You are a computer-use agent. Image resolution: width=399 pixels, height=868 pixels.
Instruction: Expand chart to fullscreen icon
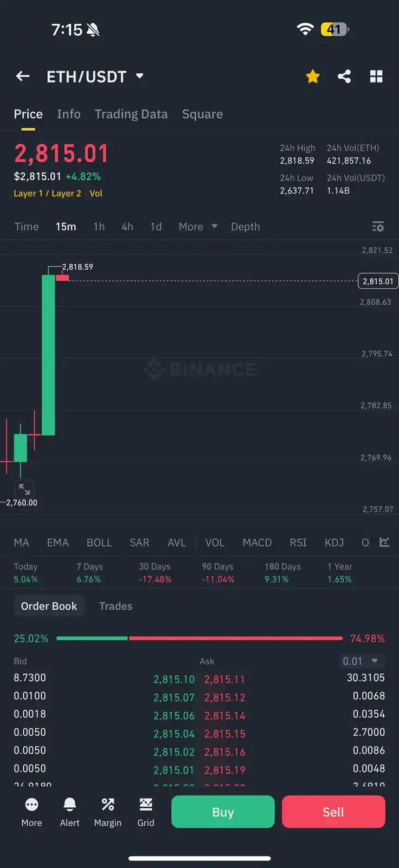(x=24, y=489)
